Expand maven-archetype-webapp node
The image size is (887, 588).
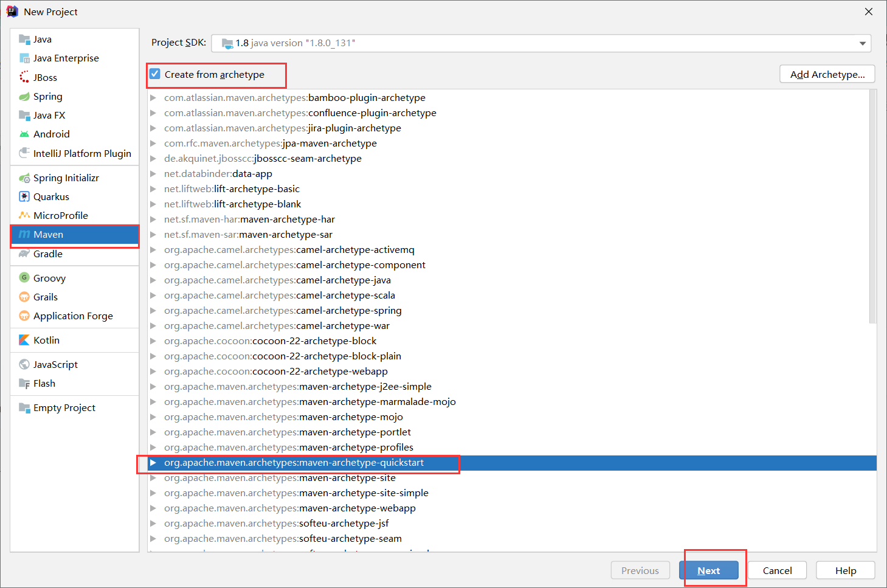[x=153, y=508]
